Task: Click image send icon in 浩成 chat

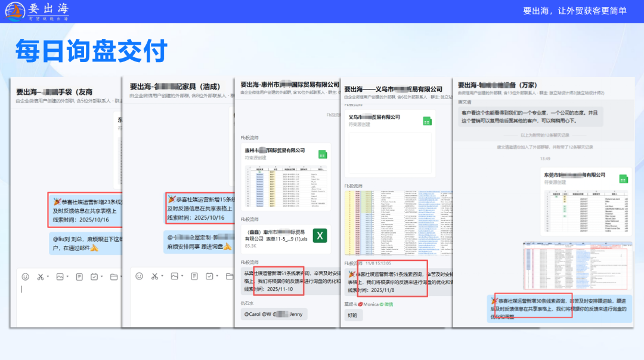Action: coord(175,276)
